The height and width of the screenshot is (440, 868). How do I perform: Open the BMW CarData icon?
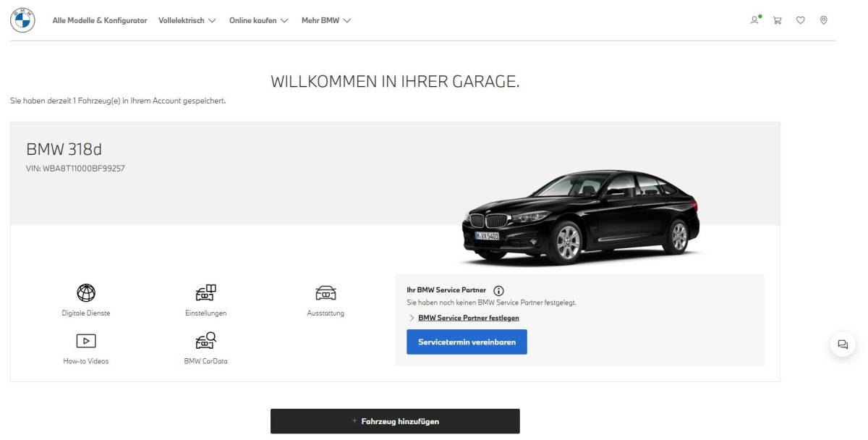[206, 340]
